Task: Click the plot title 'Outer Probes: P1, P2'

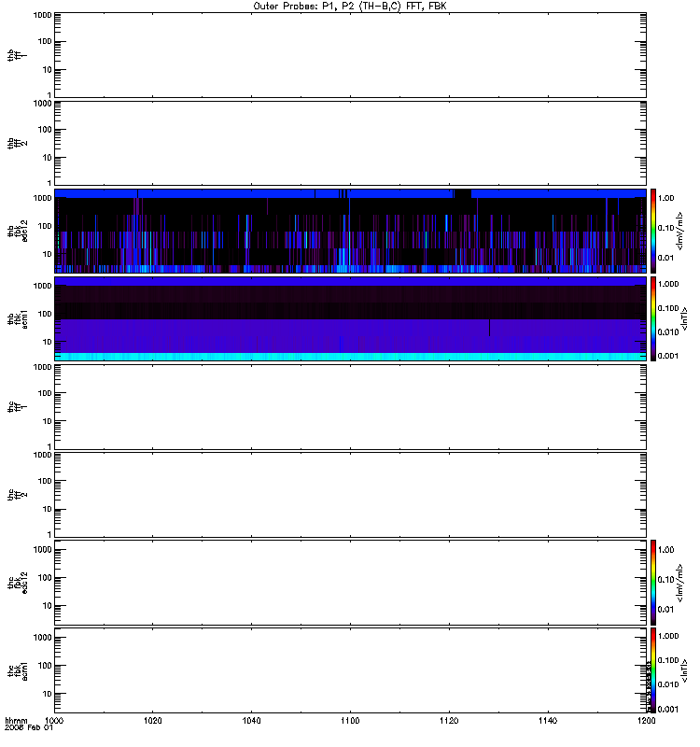Action: click(x=349, y=6)
